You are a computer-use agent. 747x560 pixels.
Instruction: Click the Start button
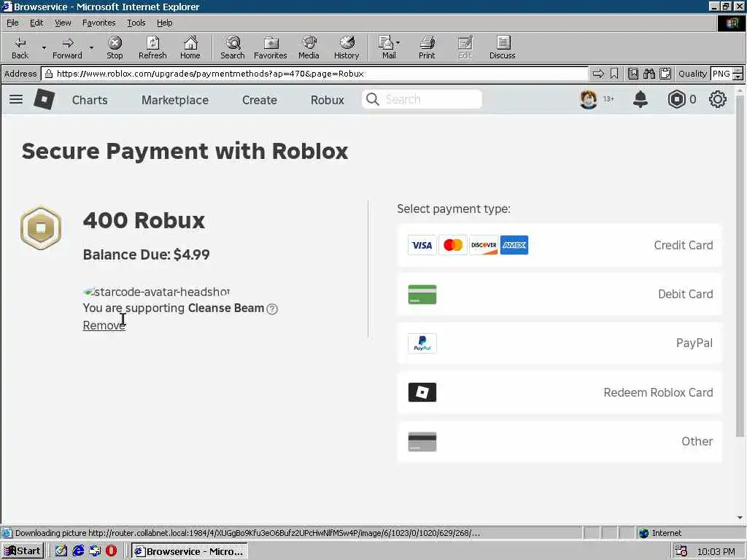(x=23, y=551)
